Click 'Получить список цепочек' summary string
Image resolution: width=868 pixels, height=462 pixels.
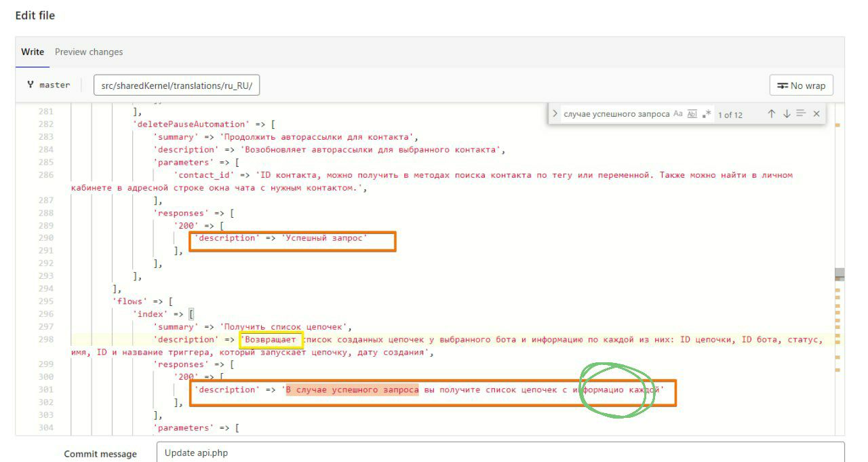283,327
